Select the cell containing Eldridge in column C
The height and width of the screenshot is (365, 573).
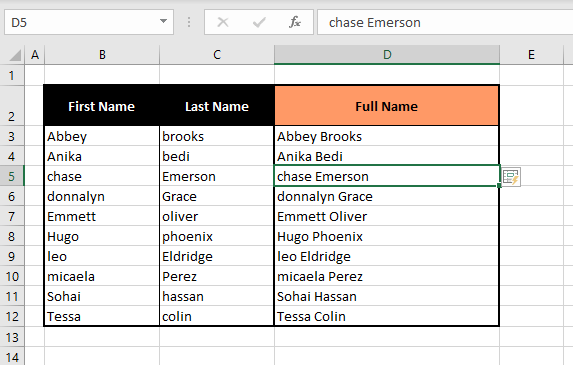[x=217, y=256]
